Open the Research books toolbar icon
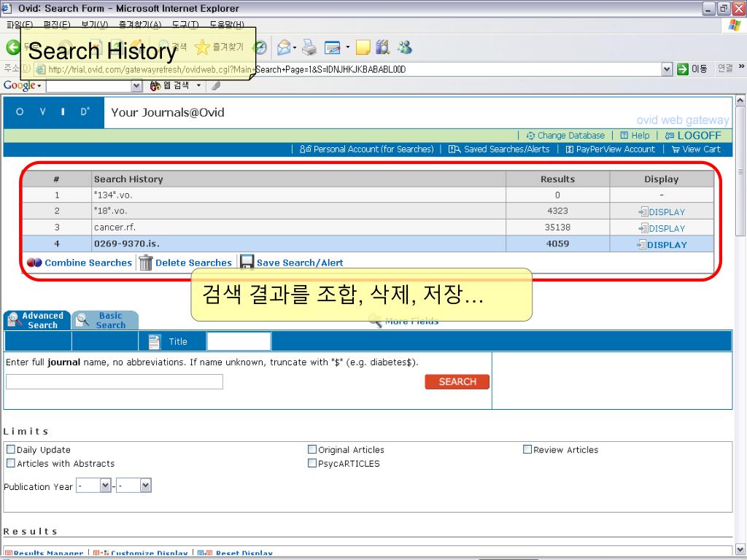The image size is (747, 560). coord(383,47)
